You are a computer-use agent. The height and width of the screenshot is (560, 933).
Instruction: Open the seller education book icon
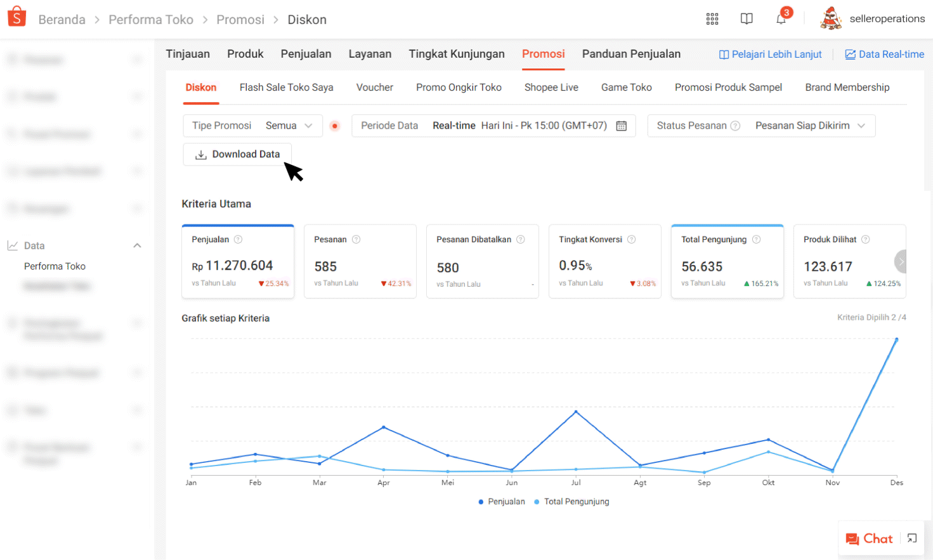point(747,19)
